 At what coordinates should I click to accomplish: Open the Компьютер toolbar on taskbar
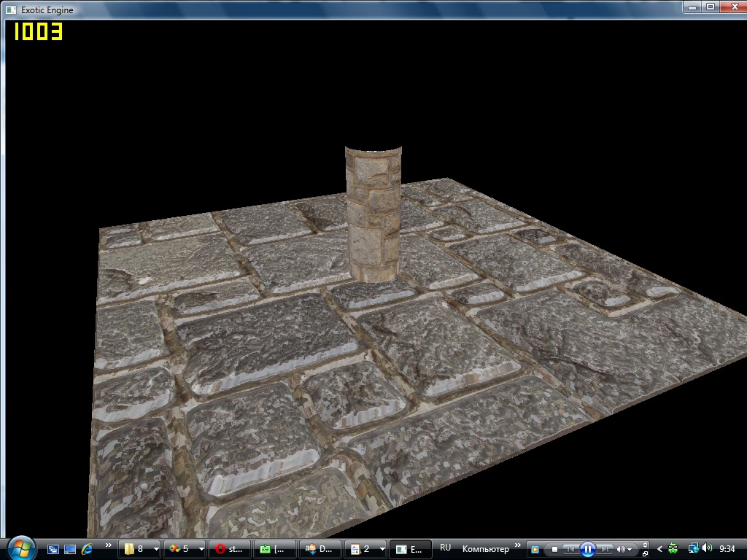pos(485,548)
